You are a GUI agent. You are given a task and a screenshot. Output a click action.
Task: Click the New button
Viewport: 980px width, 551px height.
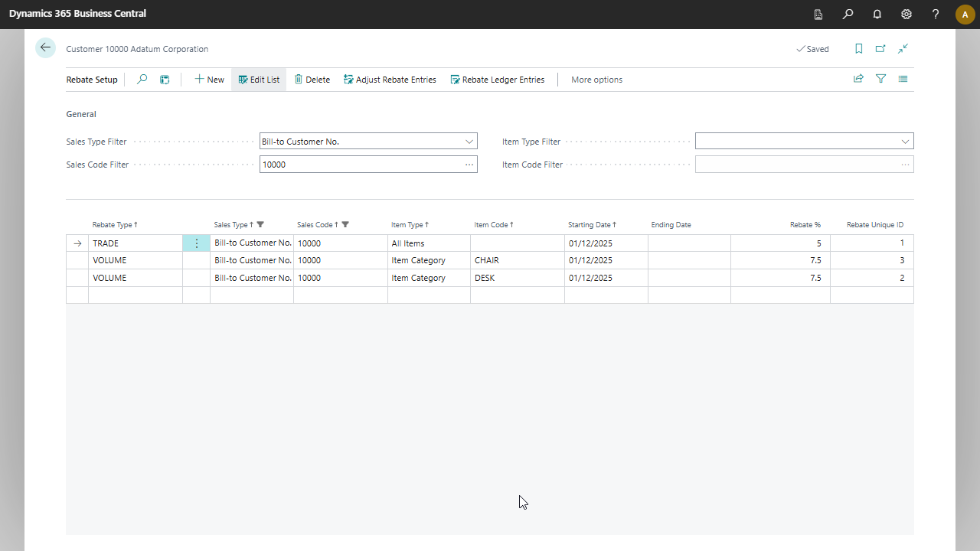tap(209, 80)
